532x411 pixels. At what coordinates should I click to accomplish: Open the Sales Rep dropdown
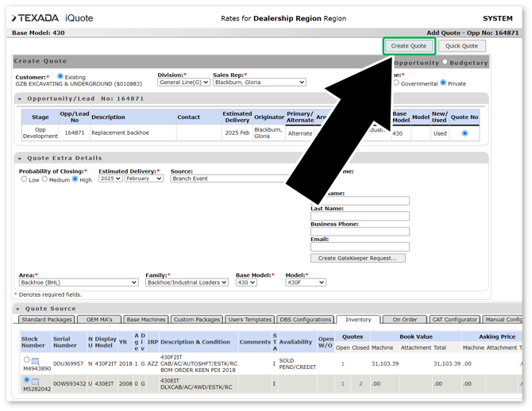click(x=259, y=83)
